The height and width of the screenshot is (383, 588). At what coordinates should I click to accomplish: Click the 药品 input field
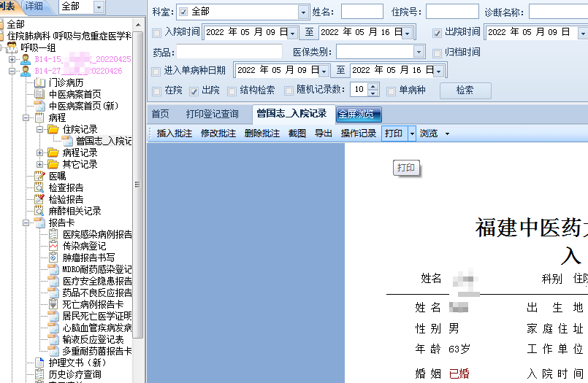pos(229,52)
